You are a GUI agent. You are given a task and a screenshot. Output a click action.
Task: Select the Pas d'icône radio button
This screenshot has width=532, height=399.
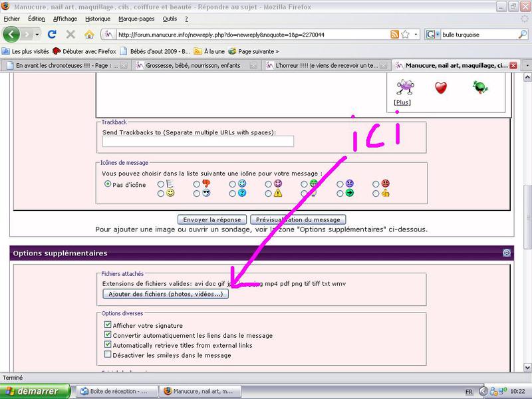(x=108, y=184)
